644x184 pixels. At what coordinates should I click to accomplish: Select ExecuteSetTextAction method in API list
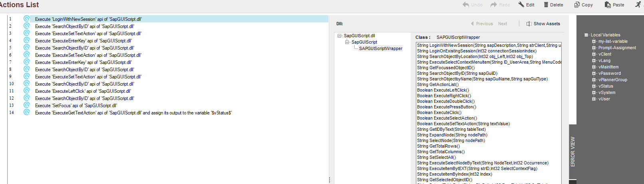point(463,124)
